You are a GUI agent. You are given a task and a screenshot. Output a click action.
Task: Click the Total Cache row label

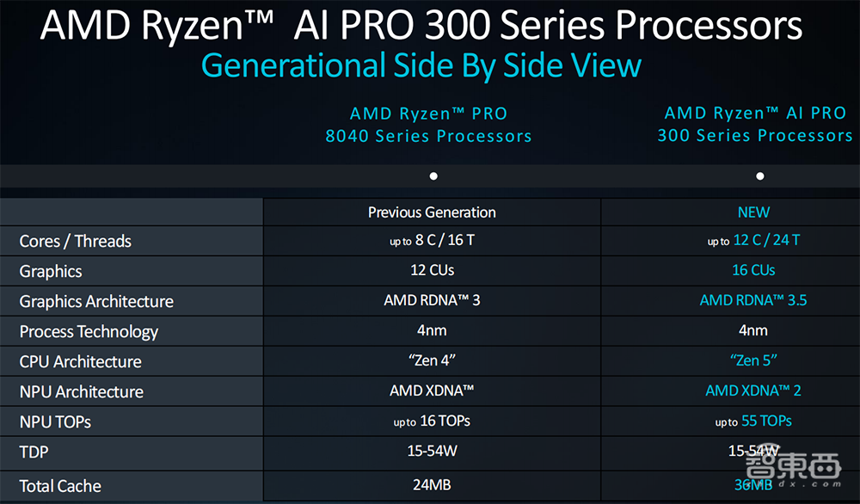coord(60,487)
